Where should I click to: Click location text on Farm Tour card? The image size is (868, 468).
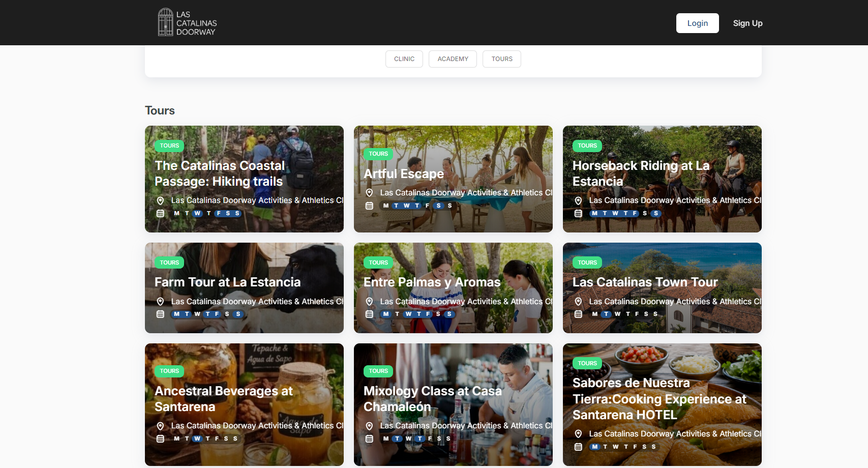tap(257, 302)
